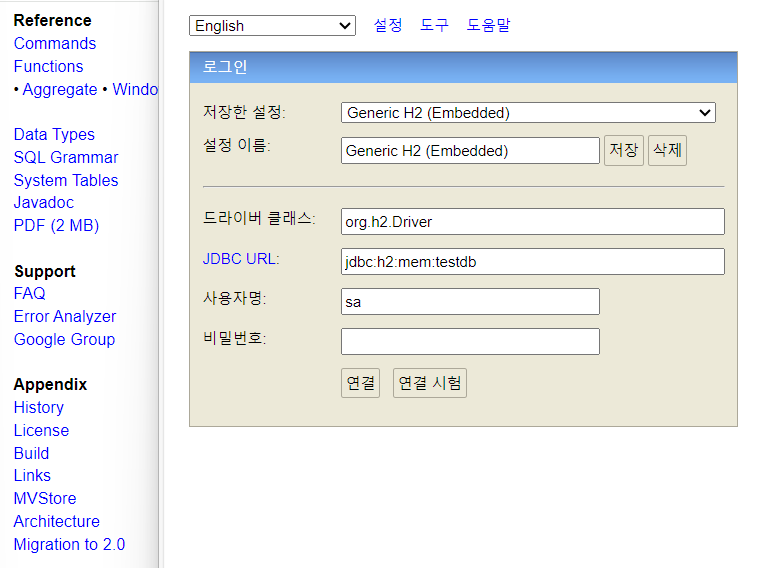Open the Build link
This screenshot has width=761, height=568.
point(32,453)
